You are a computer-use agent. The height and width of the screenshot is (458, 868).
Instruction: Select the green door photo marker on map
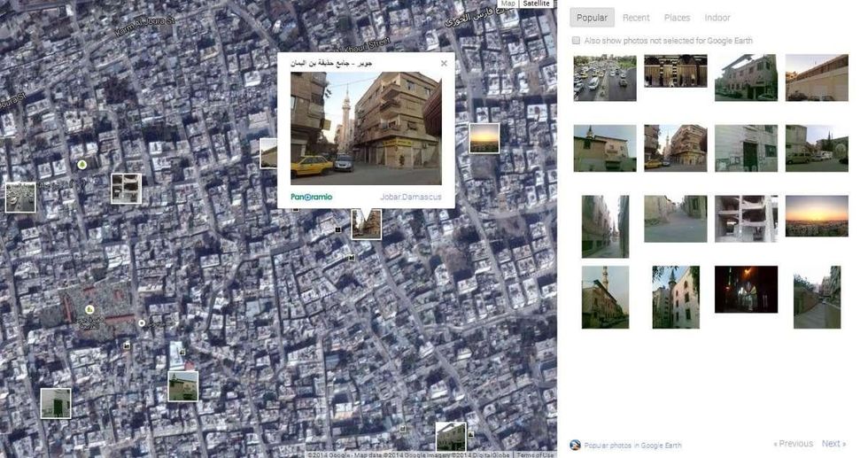pos(55,403)
